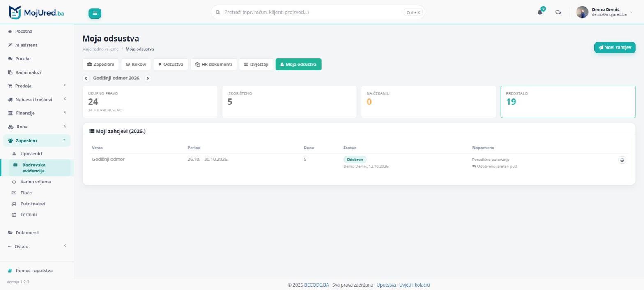Open the Uputstva footer link

(386, 285)
